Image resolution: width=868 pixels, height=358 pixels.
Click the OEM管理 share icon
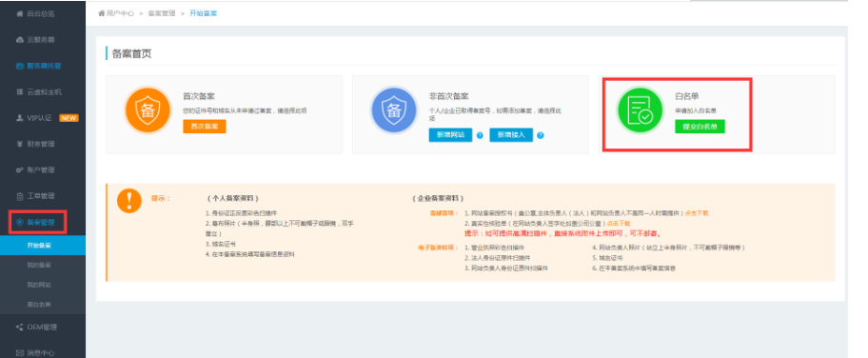coord(20,327)
